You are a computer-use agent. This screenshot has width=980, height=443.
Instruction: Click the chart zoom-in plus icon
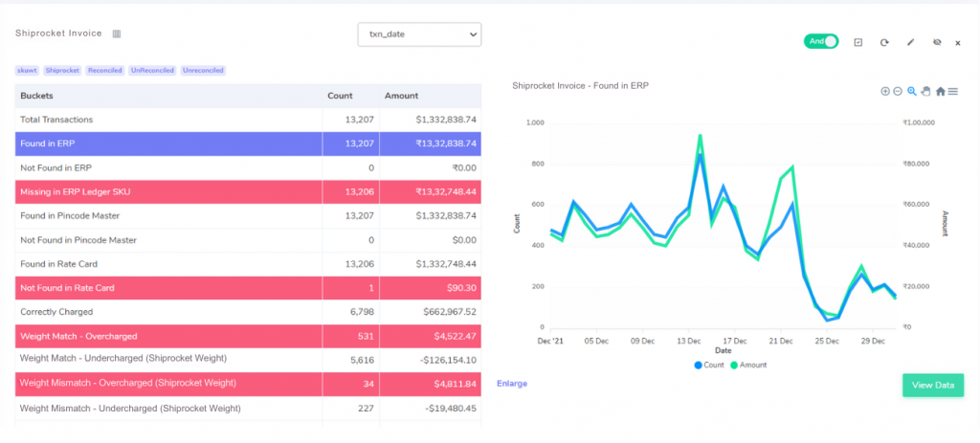coord(885,91)
